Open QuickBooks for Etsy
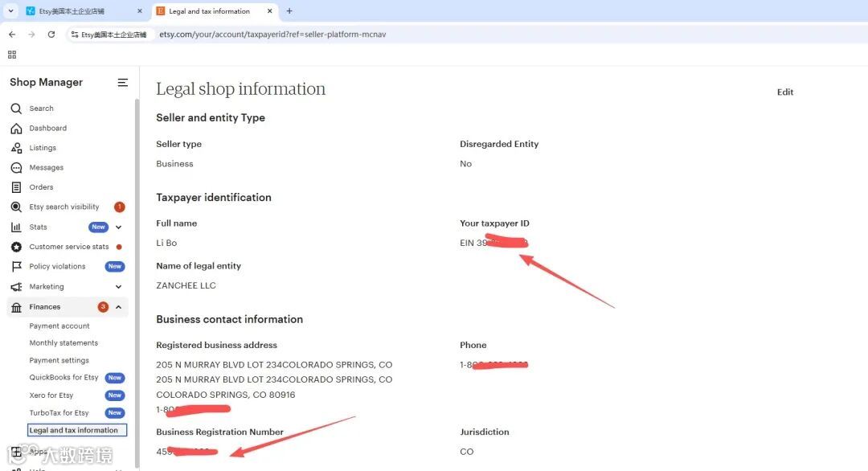Screen dimensions: 868x471 63,378
